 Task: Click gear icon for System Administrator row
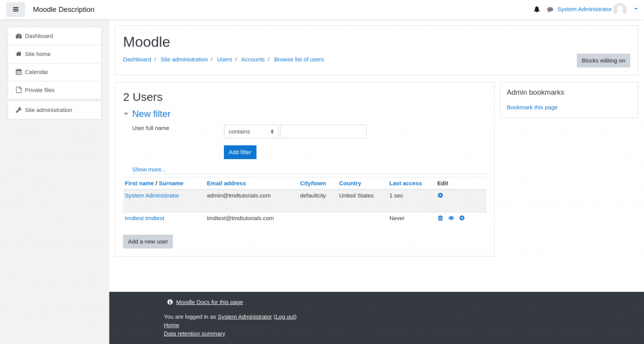[x=440, y=196]
